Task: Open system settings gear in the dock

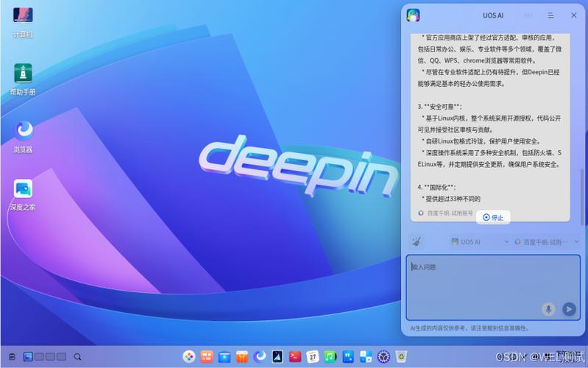Action: [x=383, y=356]
